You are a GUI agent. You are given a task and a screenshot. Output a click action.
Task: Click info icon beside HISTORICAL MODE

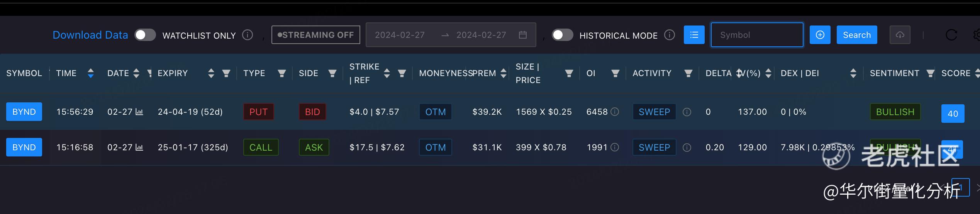pos(669,35)
